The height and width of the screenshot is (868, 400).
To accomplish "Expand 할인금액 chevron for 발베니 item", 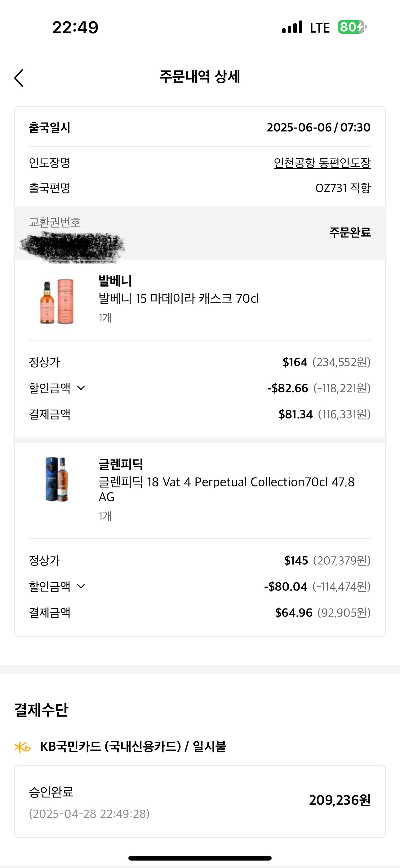I will coord(81,388).
